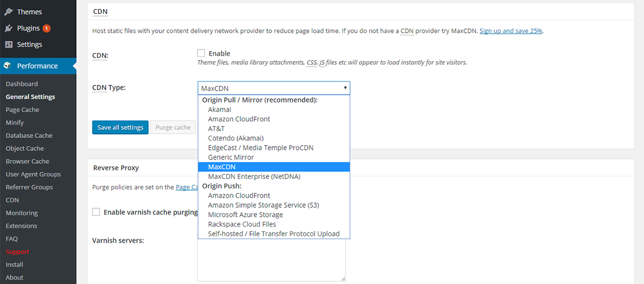Open General Settings submenu item
Screen dimensions: 644x284
(31, 97)
